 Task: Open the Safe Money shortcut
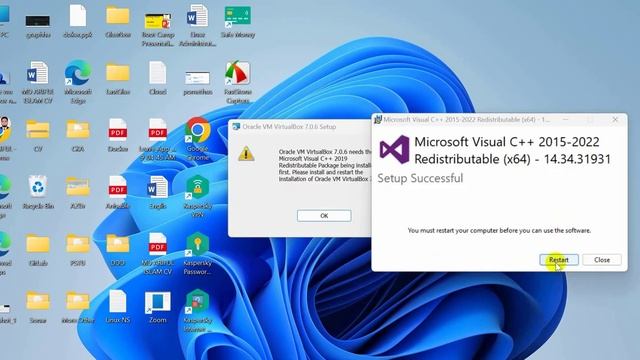(238, 21)
